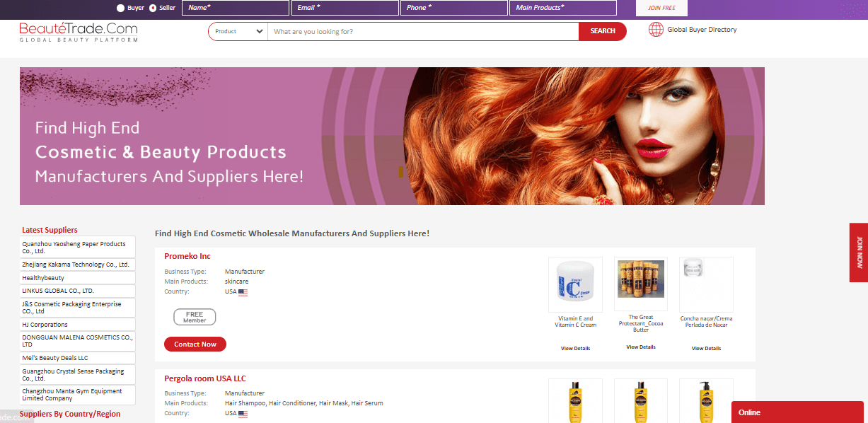The image size is (868, 423).
Task: Click the FREE Member badge
Action: point(195,317)
